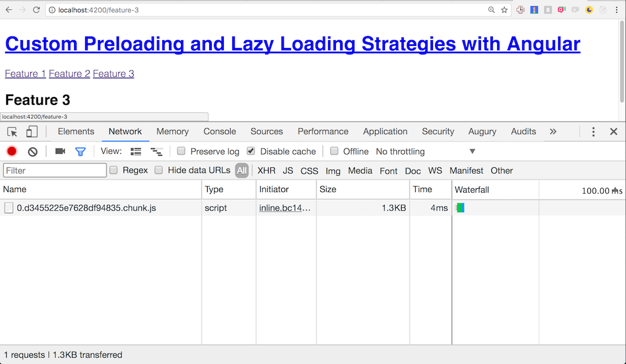This screenshot has height=364, width=626.
Task: Click the yellow circular extension icon
Action: coord(589,10)
